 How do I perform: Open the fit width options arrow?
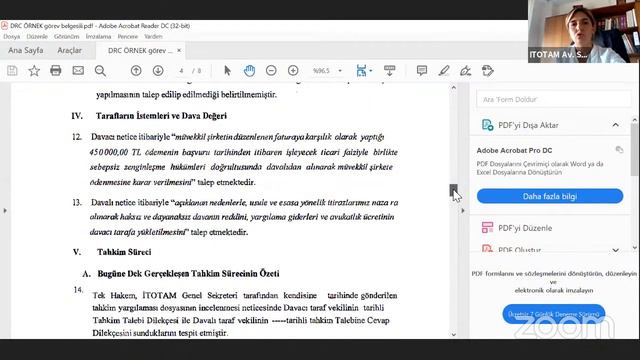point(371,71)
